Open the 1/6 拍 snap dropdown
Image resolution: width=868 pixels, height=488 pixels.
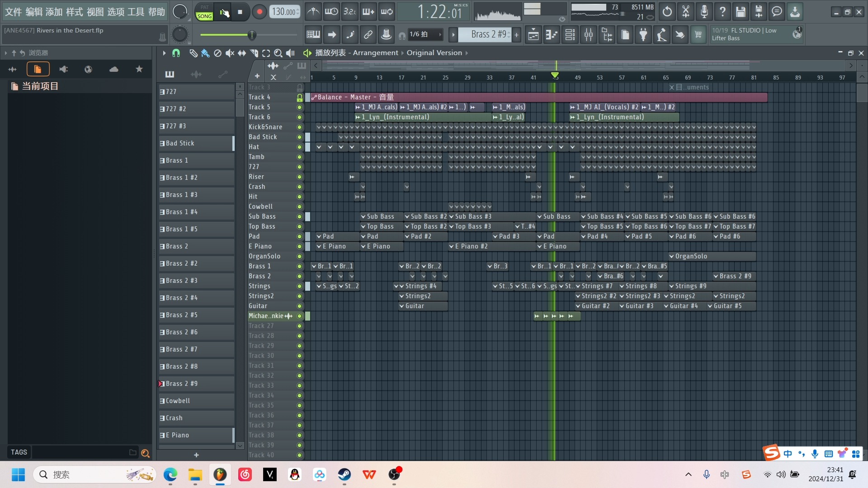[x=425, y=34]
